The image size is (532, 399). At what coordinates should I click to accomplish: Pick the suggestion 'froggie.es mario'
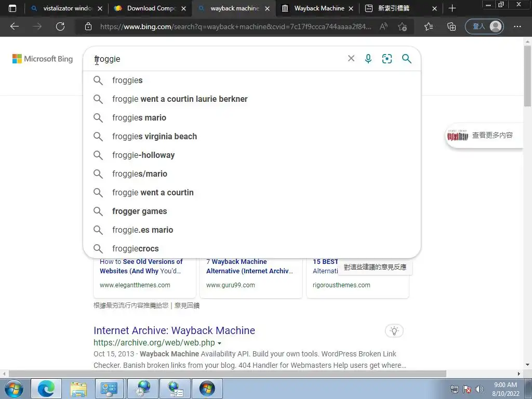[x=252, y=230]
